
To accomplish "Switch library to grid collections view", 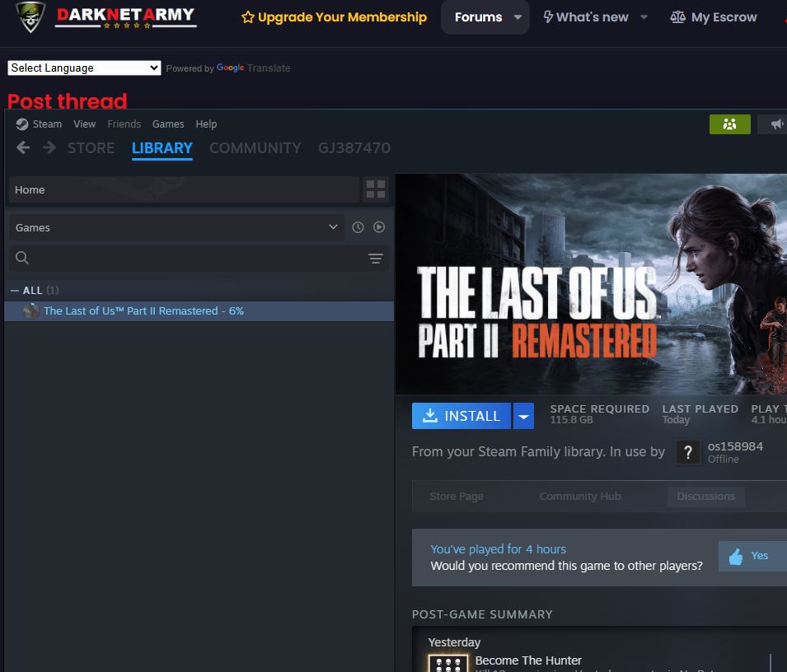I will pos(376,189).
